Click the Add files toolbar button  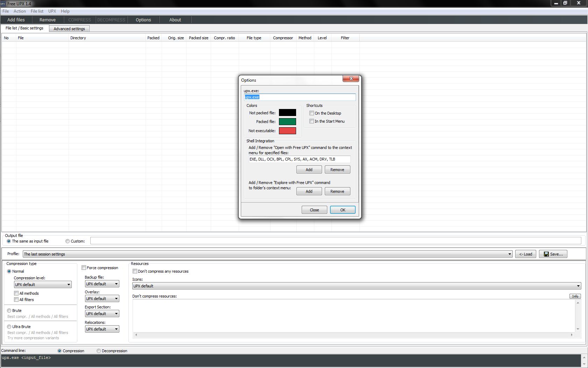pyautogui.click(x=16, y=20)
